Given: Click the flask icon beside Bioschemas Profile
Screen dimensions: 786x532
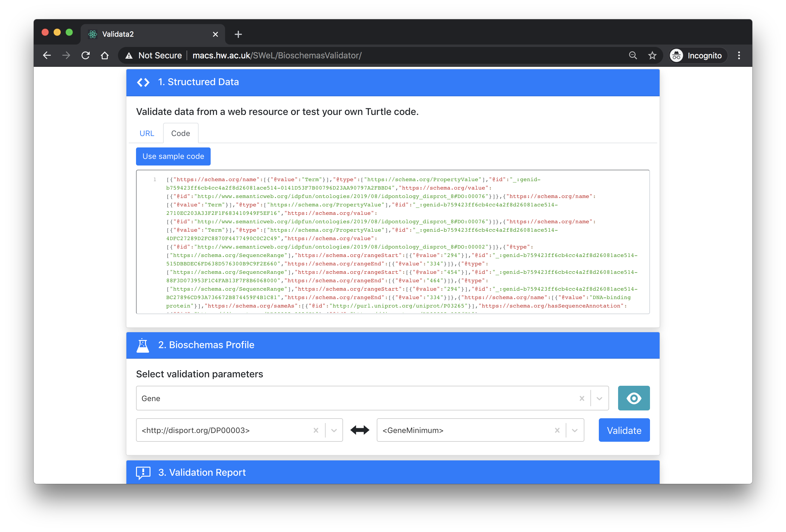Looking at the screenshot, I should [x=143, y=345].
